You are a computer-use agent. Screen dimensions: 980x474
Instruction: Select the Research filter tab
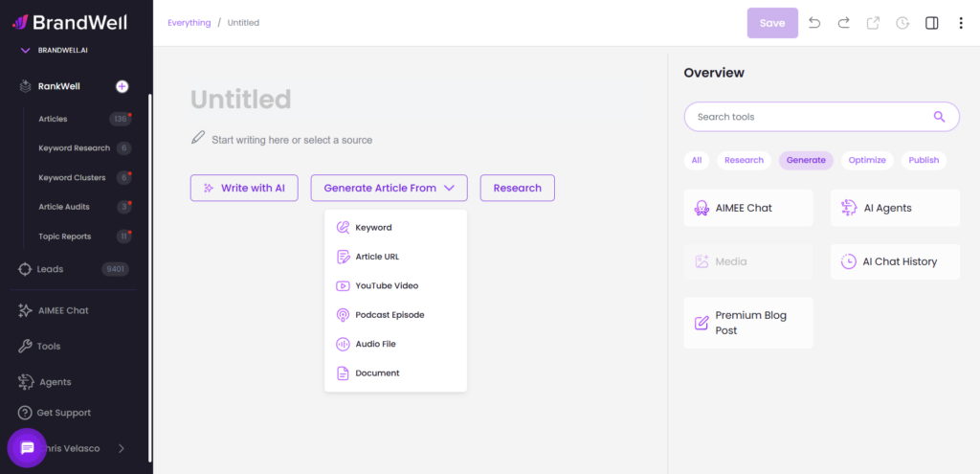pos(744,160)
